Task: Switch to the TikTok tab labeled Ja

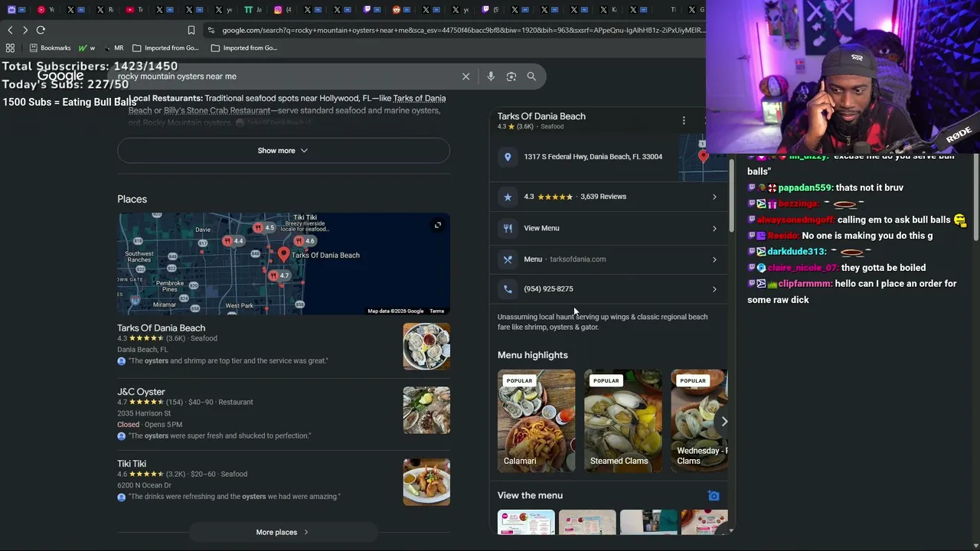Action: [253, 10]
